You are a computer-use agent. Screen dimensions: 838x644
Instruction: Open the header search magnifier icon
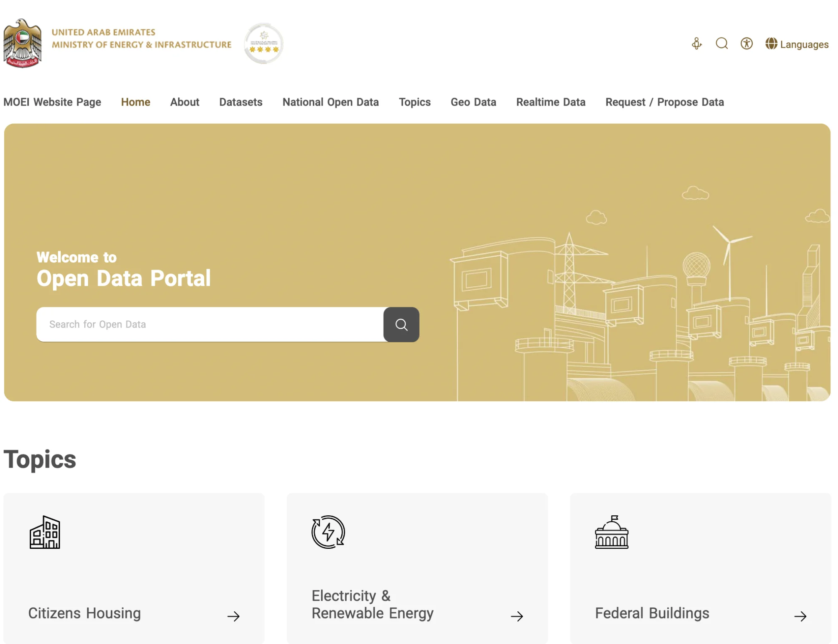tap(721, 44)
